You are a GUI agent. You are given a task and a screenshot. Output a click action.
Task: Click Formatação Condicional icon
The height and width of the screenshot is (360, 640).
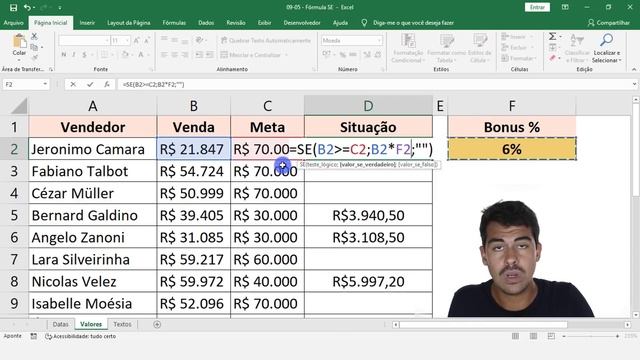click(x=408, y=40)
